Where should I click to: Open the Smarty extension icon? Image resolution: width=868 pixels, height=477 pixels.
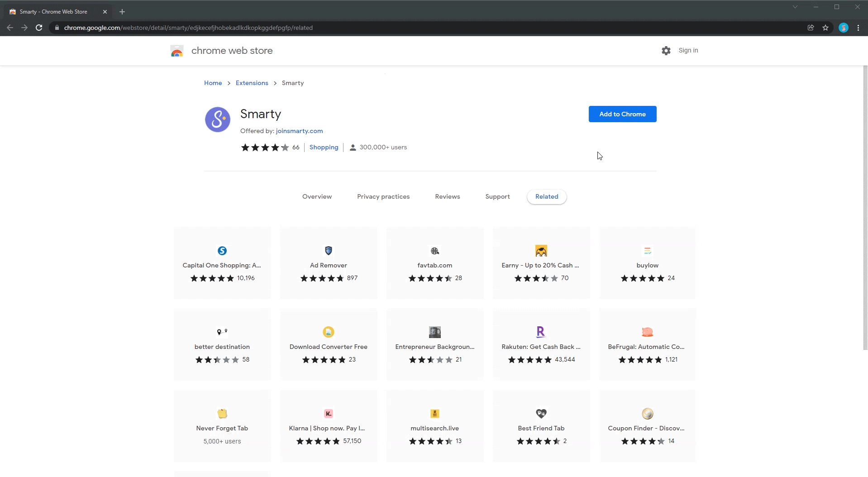pyautogui.click(x=218, y=119)
